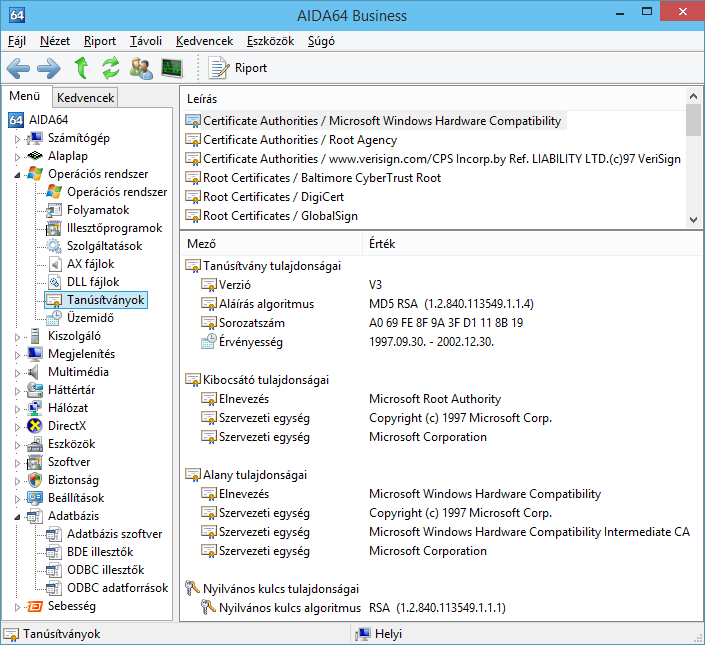705x645 pixels.
Task: Open the Eszközök menu
Action: pyautogui.click(x=270, y=41)
